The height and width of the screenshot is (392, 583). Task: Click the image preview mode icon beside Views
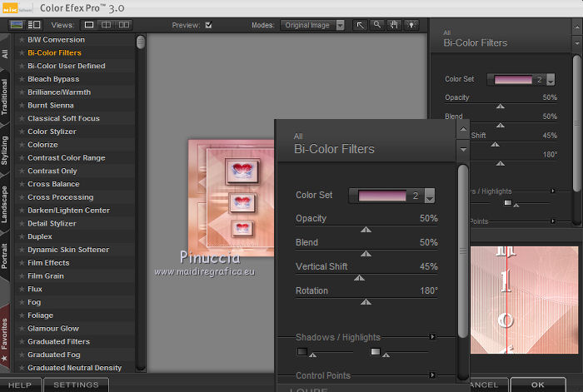(17, 25)
